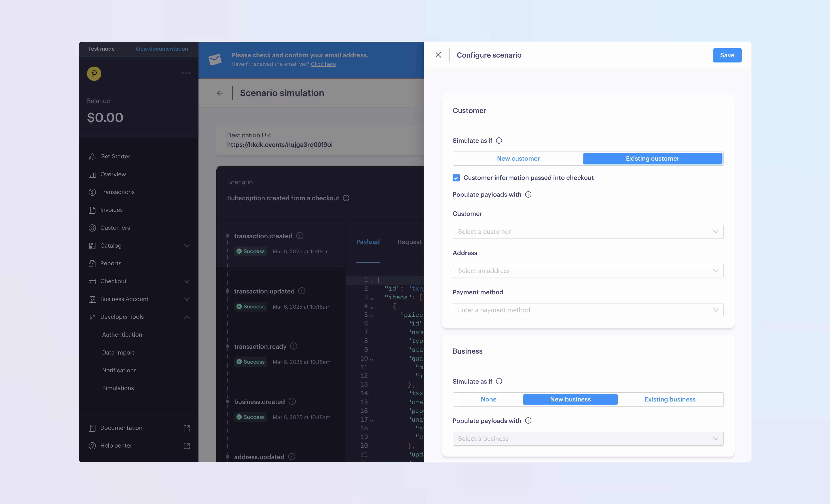The width and height of the screenshot is (830, 504).
Task: Click the Invoices icon
Action: 92,210
